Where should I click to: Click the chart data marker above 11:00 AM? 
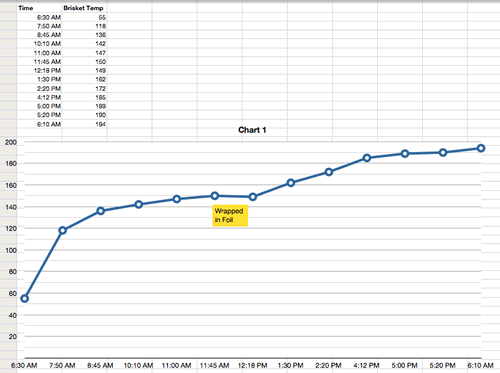point(177,199)
